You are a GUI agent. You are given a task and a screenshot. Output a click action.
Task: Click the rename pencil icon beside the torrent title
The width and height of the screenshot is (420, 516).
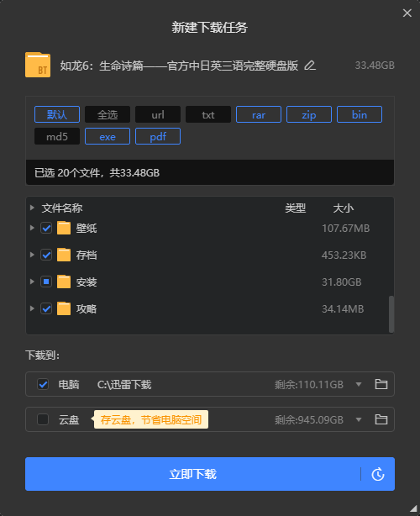point(310,66)
